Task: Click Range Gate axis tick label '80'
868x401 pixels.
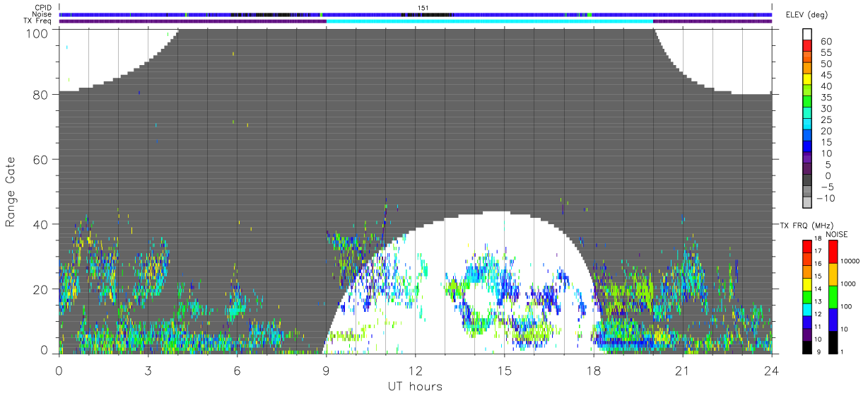Action: click(42, 95)
